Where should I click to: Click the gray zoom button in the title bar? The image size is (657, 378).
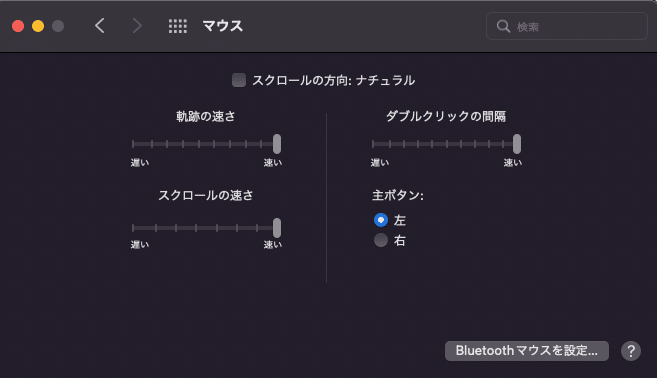tap(58, 26)
